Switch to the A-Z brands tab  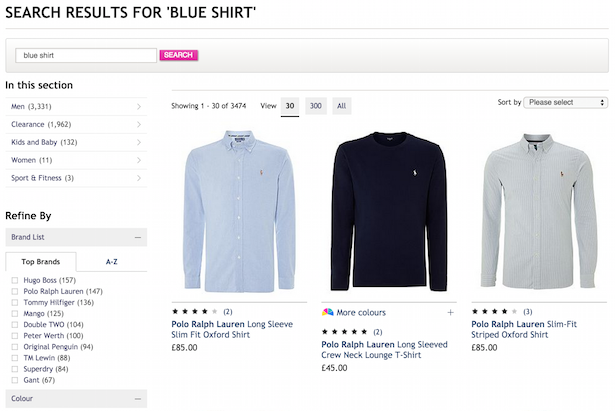(x=112, y=261)
